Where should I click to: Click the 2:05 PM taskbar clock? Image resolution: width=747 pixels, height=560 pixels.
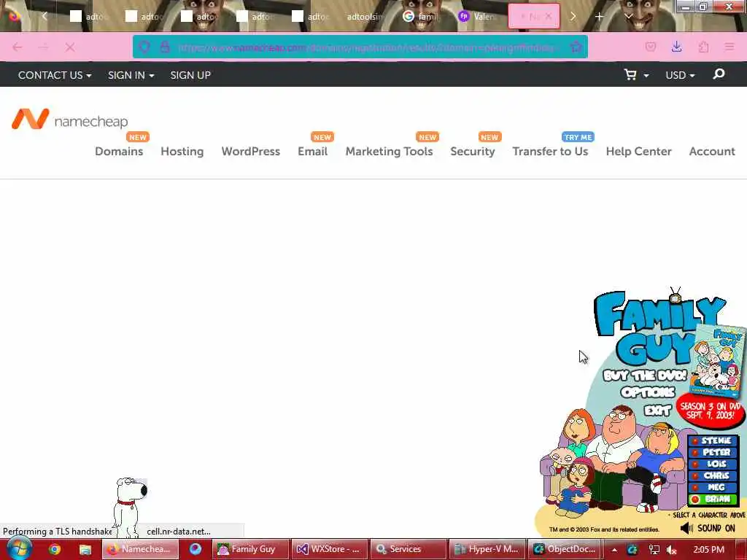pos(708,550)
